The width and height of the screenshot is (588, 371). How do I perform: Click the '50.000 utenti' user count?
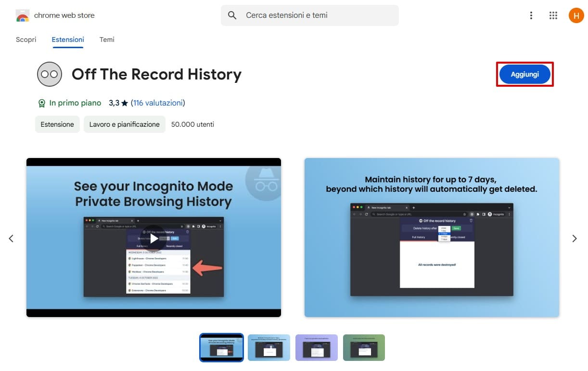pyautogui.click(x=192, y=124)
